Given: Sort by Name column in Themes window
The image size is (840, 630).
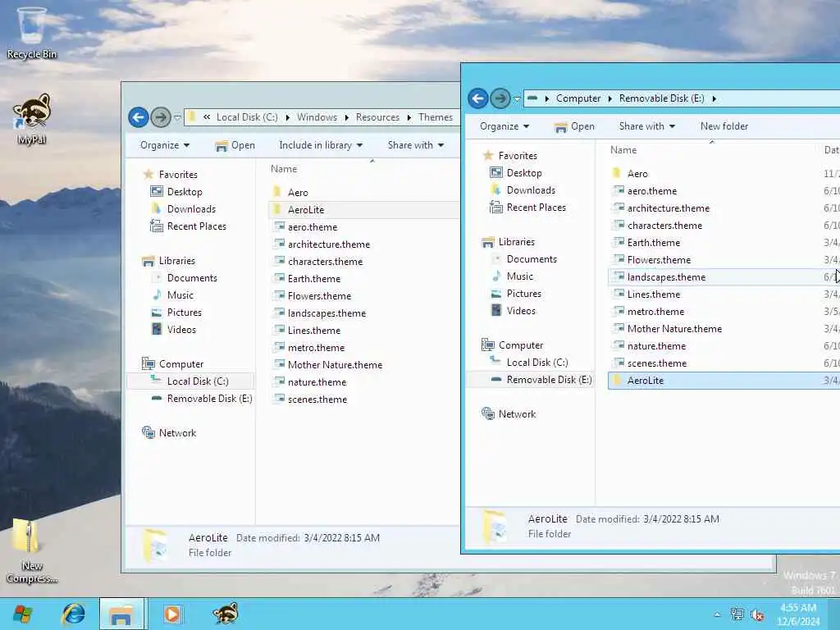Looking at the screenshot, I should coord(283,169).
